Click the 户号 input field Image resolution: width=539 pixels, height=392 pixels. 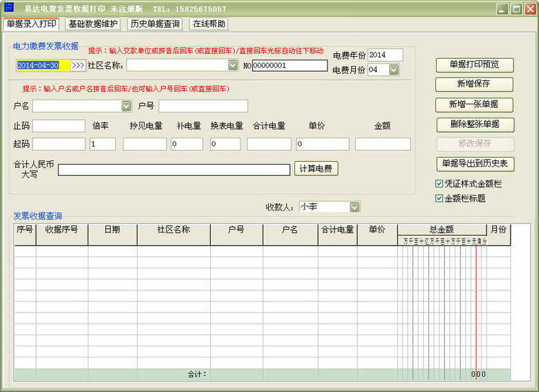pyautogui.click(x=203, y=106)
